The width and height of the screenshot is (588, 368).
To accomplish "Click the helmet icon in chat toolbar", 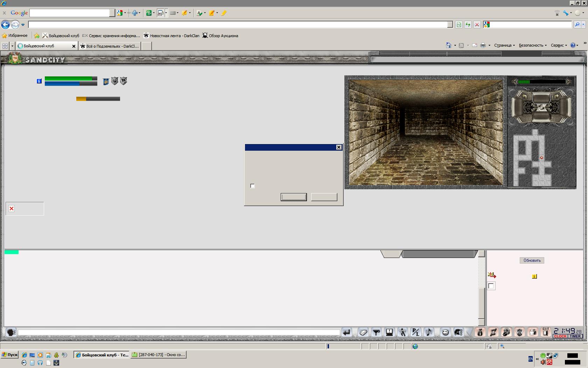I will click(458, 332).
